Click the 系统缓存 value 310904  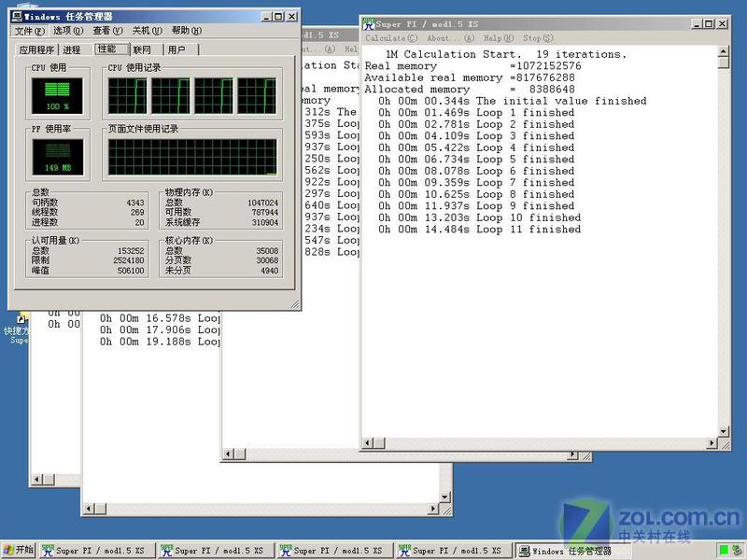click(x=265, y=222)
